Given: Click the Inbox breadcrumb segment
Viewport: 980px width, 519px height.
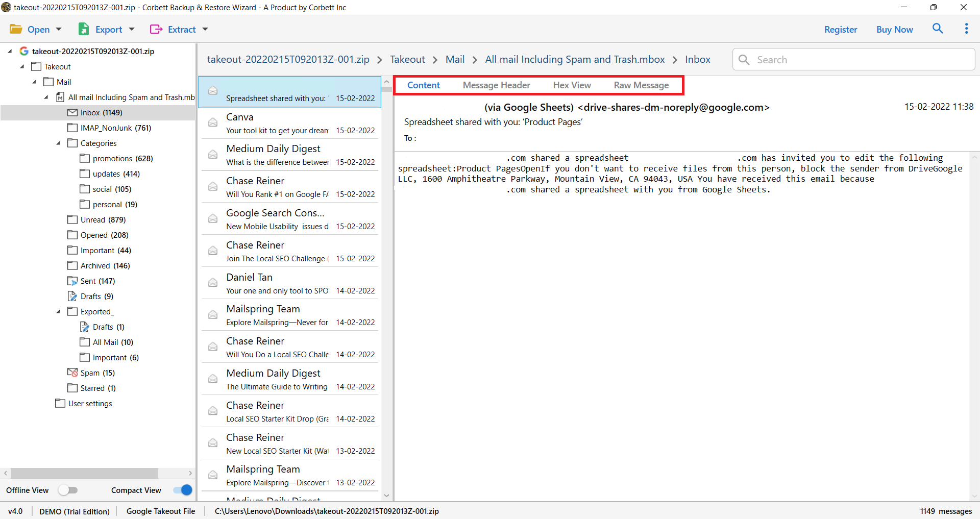Looking at the screenshot, I should tap(697, 59).
